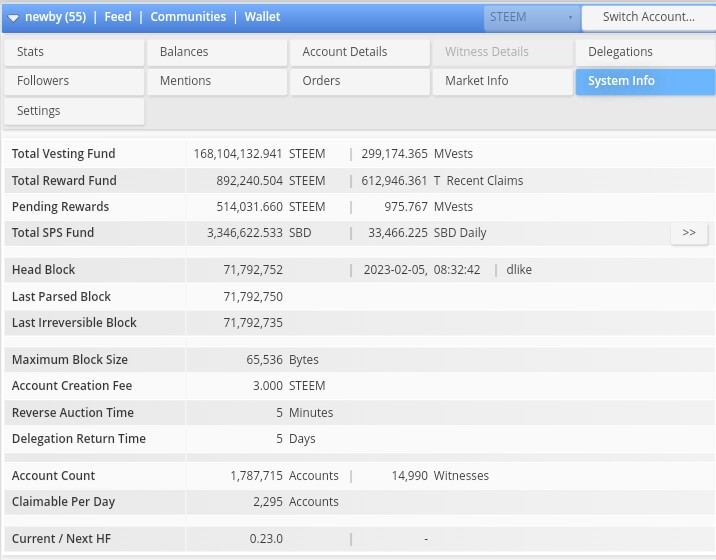This screenshot has height=560, width=716.
Task: Select the 168,104,132.941 STEEM value
Action: 259,154
